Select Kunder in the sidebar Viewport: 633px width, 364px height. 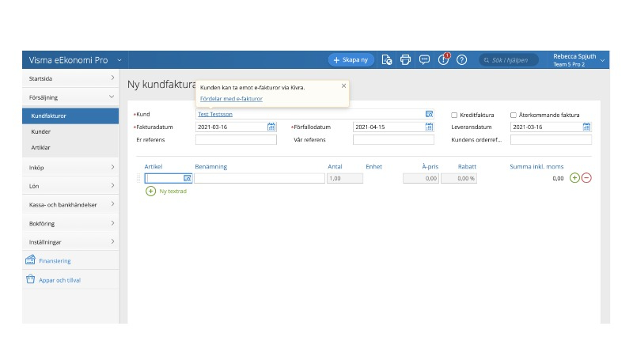(70, 131)
